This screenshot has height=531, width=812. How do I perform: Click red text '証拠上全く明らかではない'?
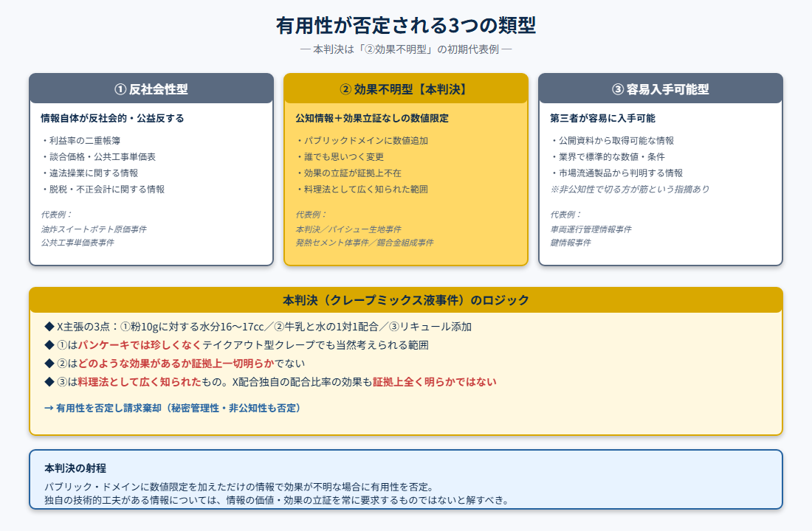(435, 382)
